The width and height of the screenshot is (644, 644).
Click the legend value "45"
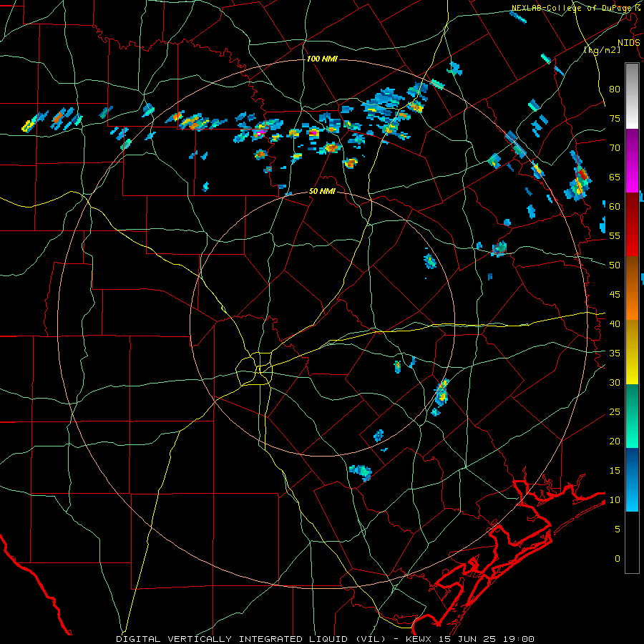tap(615, 295)
